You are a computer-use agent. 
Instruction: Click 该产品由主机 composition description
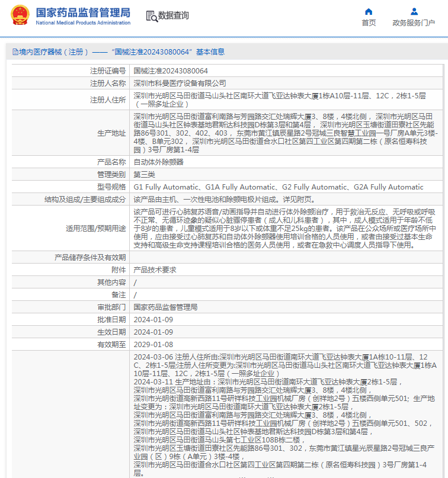224,200
